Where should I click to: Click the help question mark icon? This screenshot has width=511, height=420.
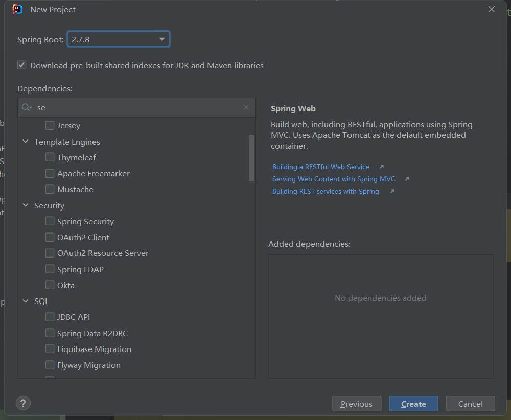24,403
